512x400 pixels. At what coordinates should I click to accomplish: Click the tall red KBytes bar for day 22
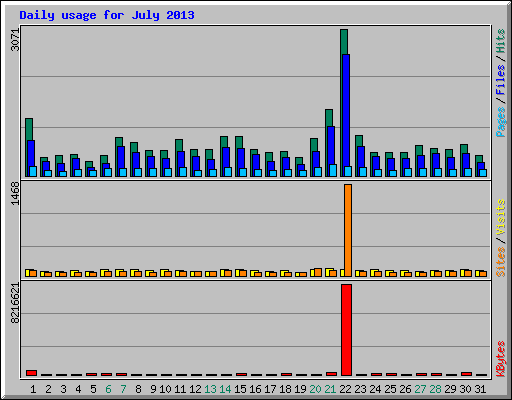[x=346, y=330]
